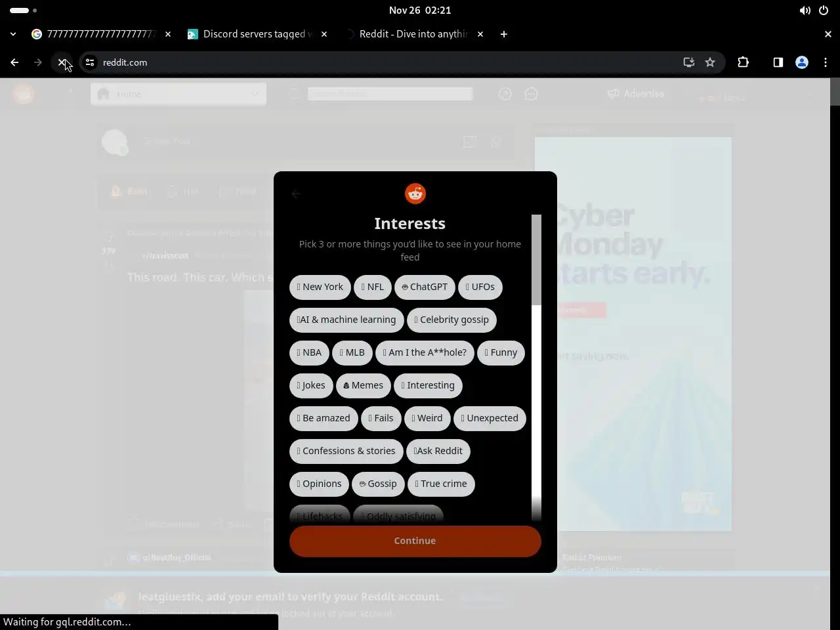840x630 pixels.
Task: Toggle Am I the A**hole? interest
Action: coord(425,352)
